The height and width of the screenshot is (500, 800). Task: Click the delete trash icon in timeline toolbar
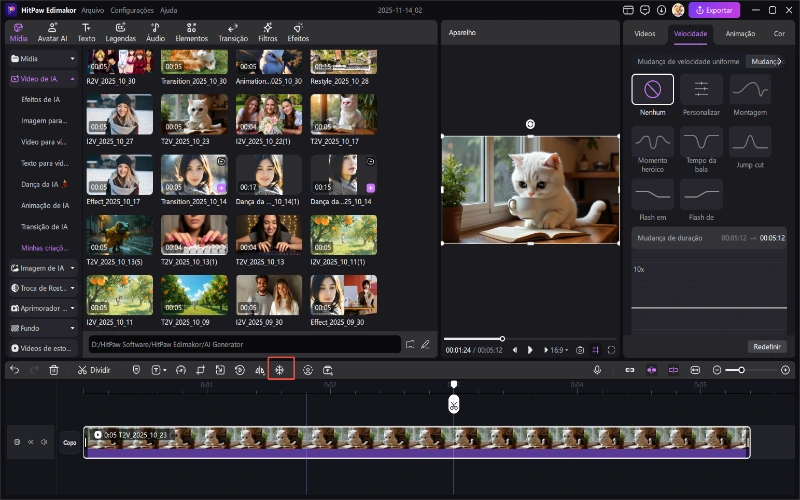point(54,370)
